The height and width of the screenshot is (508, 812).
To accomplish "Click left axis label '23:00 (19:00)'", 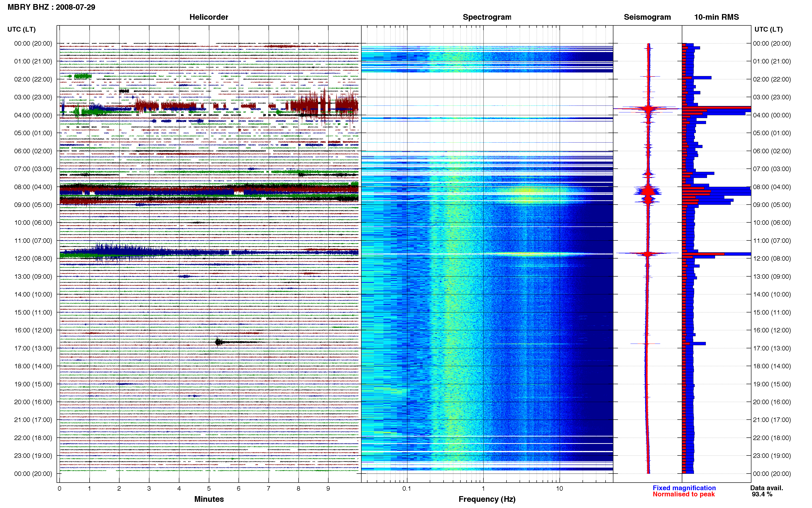I will tap(33, 455).
